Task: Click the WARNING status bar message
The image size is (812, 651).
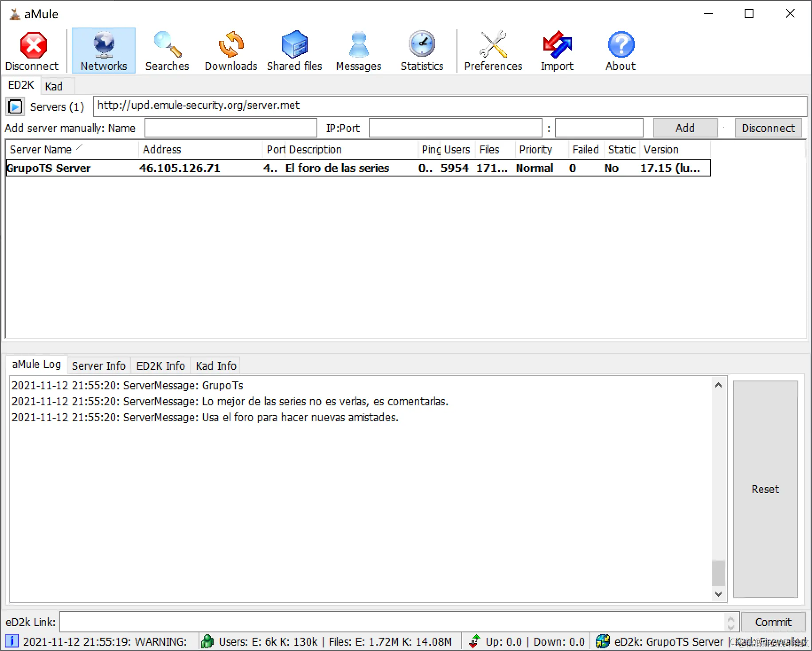Action: tap(105, 642)
